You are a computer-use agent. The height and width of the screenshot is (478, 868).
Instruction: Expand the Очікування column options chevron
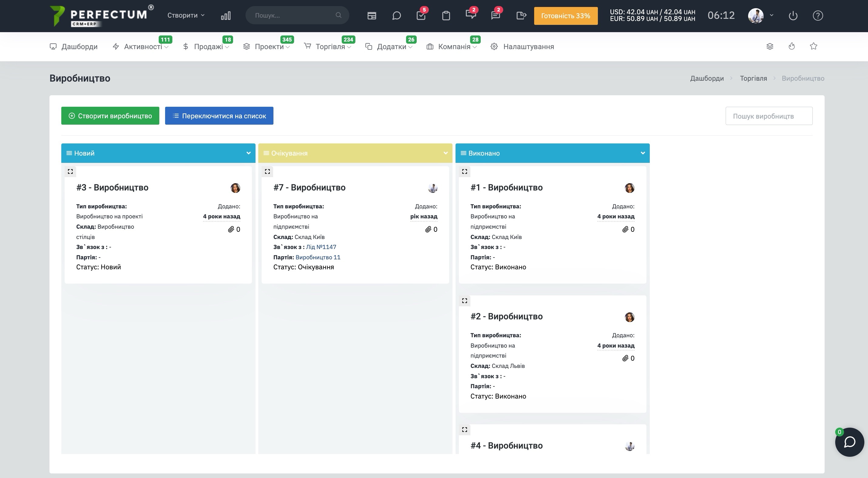[x=446, y=153]
